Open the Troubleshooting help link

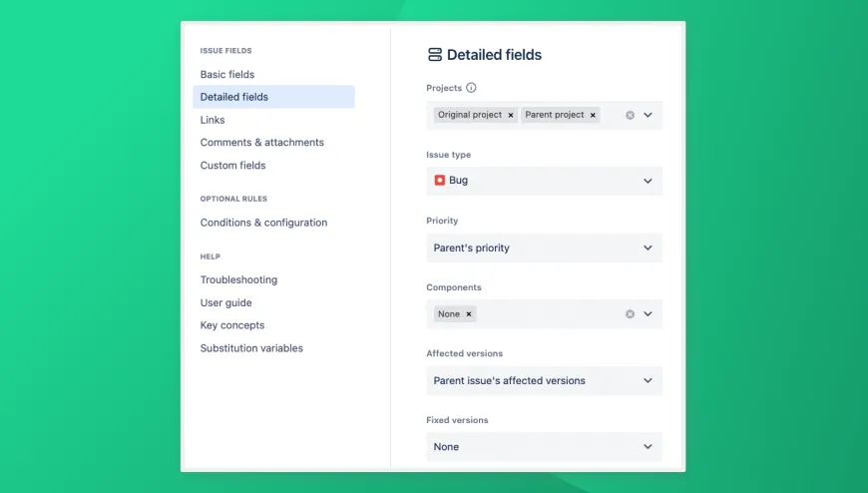pyautogui.click(x=238, y=280)
